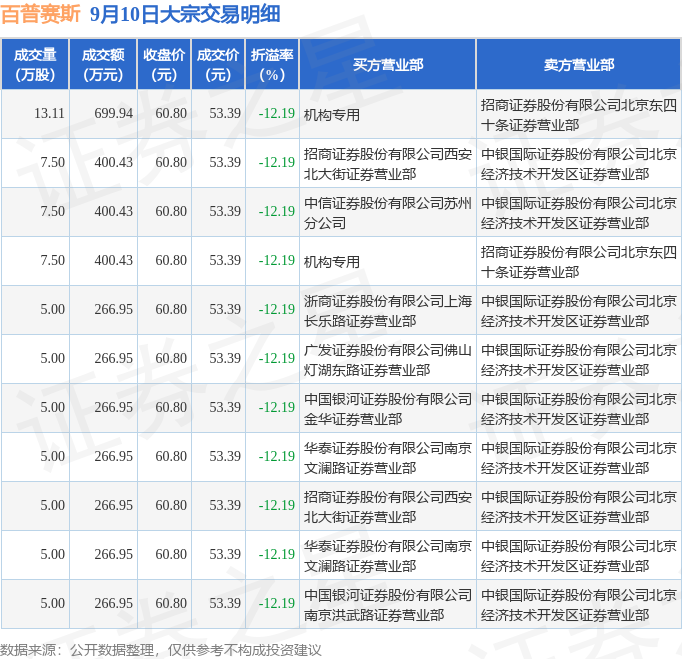
Task: Click seller 中银国际证券 in the 广发证券 row
Action: click(x=578, y=360)
